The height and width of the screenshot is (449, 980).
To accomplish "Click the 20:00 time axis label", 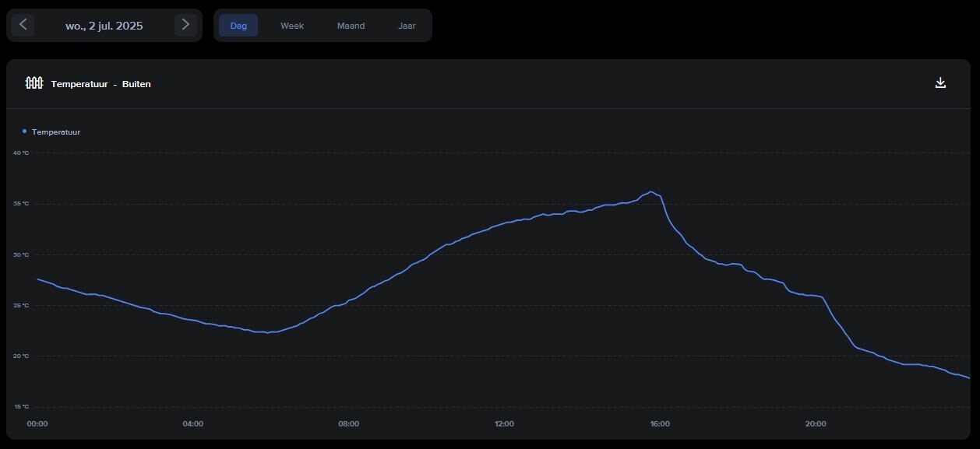I will (x=816, y=424).
